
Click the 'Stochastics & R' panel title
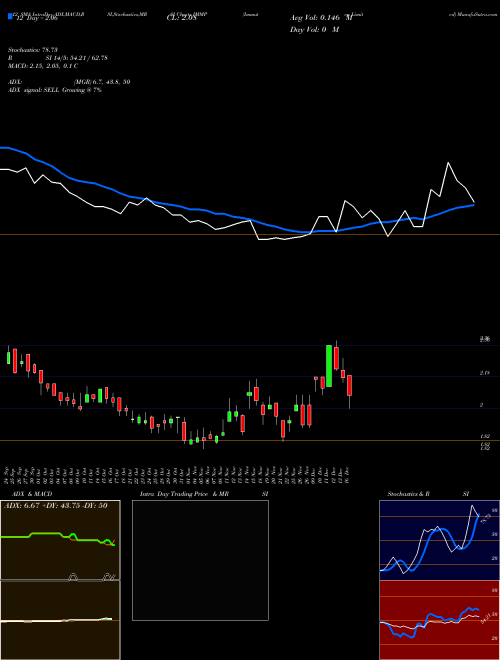pyautogui.click(x=408, y=494)
